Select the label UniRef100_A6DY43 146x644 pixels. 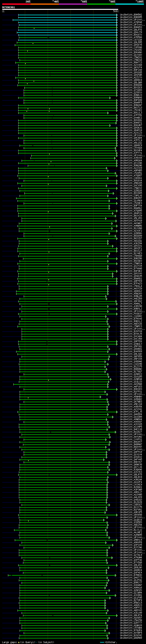coord(131,610)
